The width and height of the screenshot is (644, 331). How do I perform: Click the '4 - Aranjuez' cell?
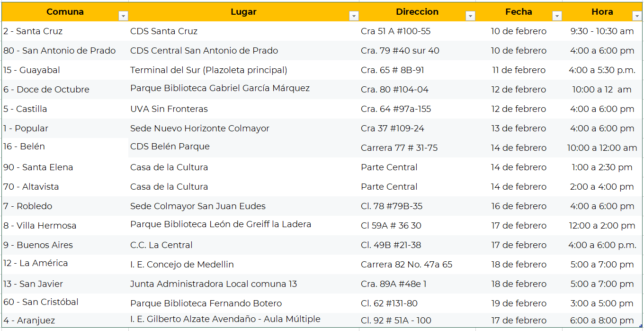29,321
